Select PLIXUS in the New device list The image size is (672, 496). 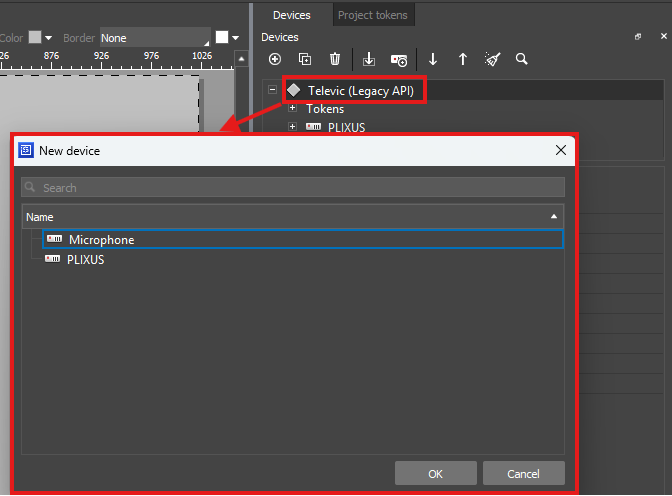pyautogui.click(x=85, y=259)
